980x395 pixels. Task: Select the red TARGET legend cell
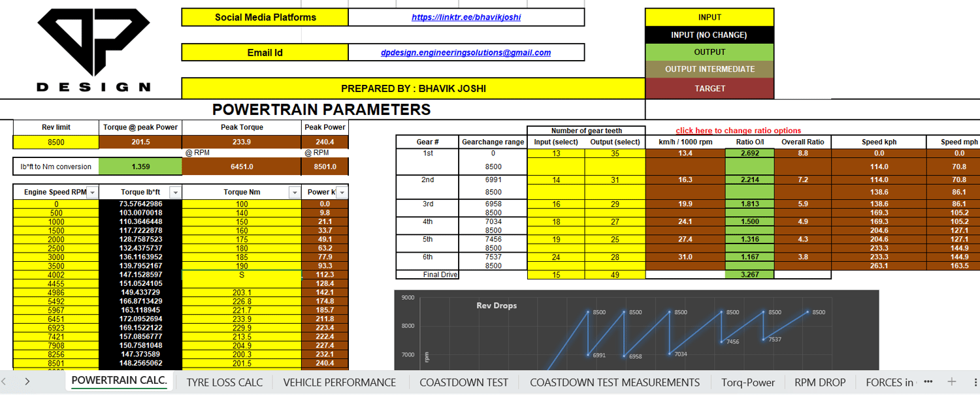point(710,88)
